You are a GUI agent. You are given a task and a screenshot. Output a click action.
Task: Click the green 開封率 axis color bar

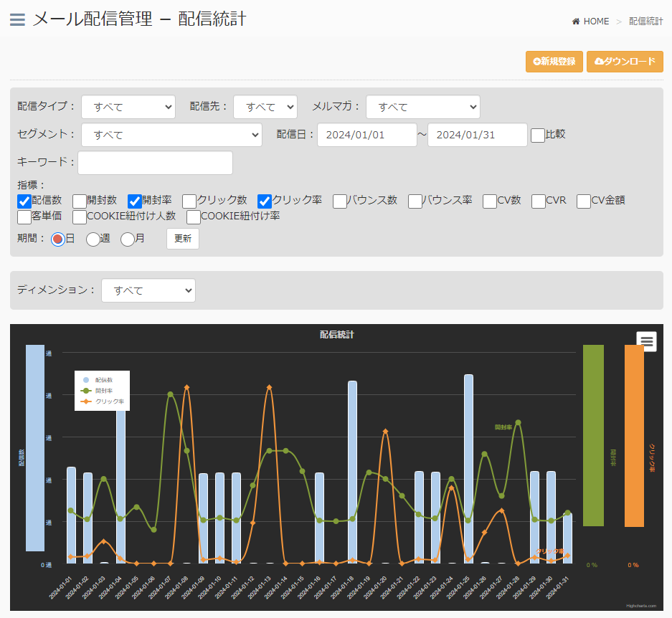pyautogui.click(x=593, y=435)
